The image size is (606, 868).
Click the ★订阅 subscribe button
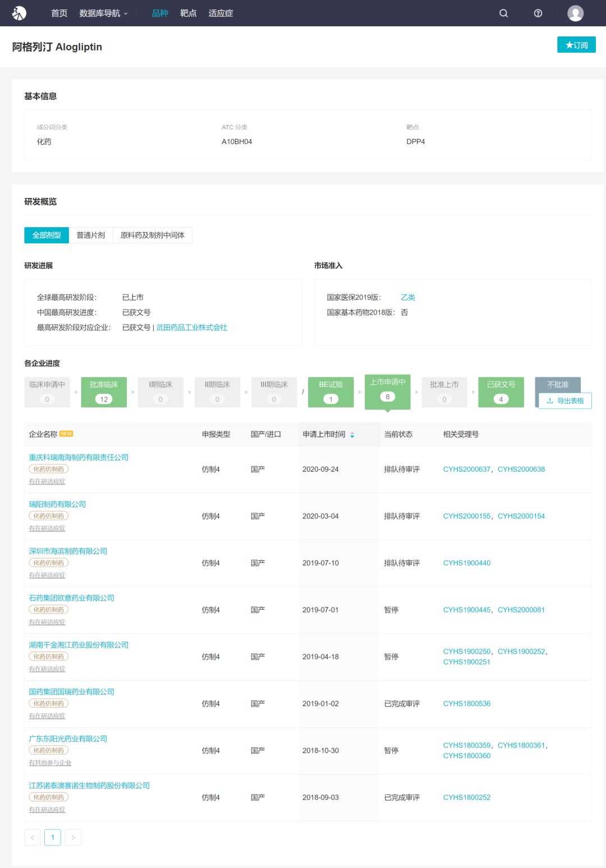(x=576, y=45)
